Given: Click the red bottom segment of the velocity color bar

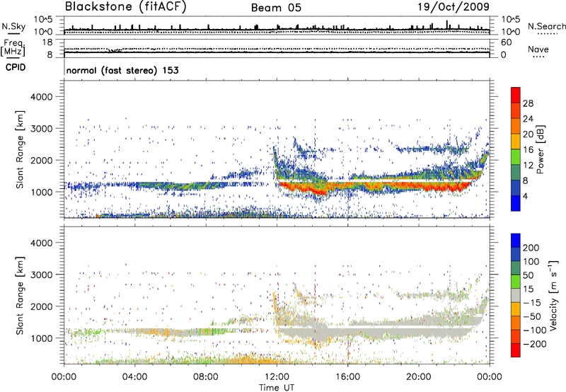Looking at the screenshot, I should (x=516, y=350).
